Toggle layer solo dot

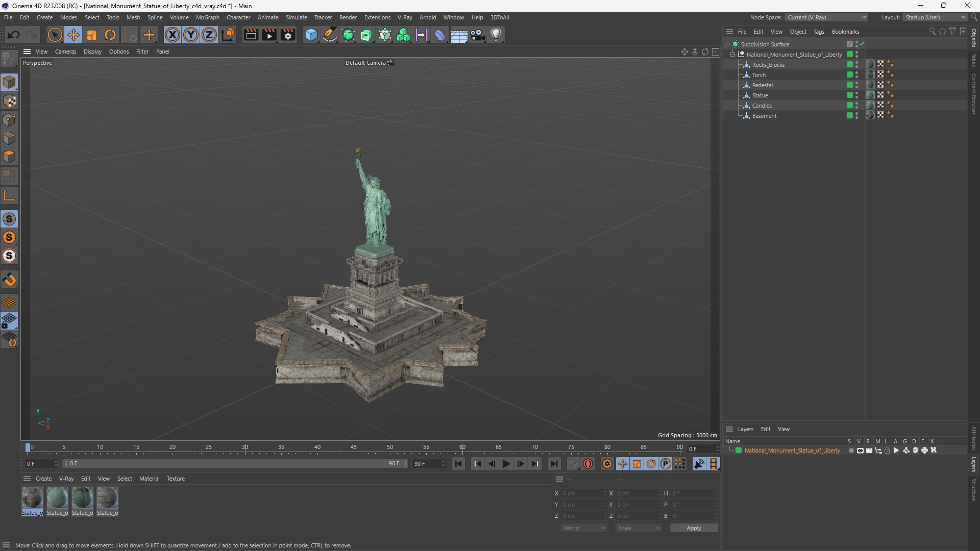click(851, 450)
